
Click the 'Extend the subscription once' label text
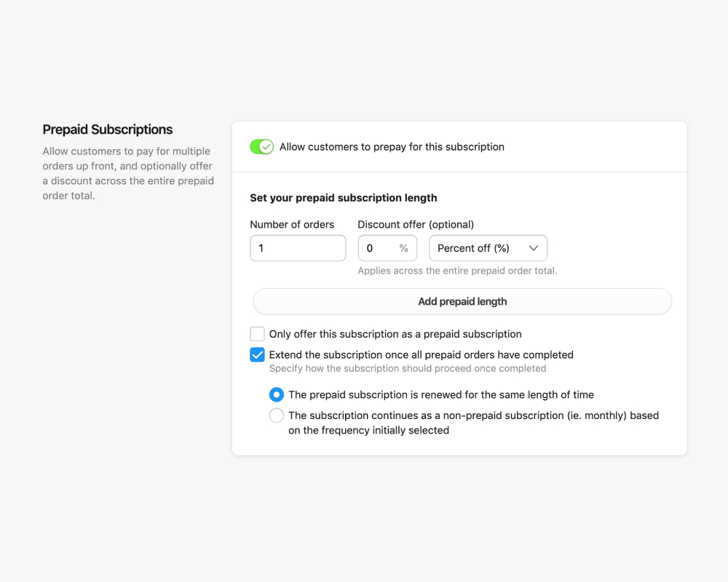pyautogui.click(x=421, y=355)
